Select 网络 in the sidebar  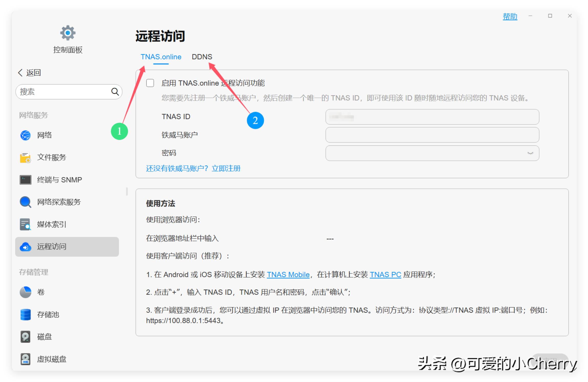[67, 135]
